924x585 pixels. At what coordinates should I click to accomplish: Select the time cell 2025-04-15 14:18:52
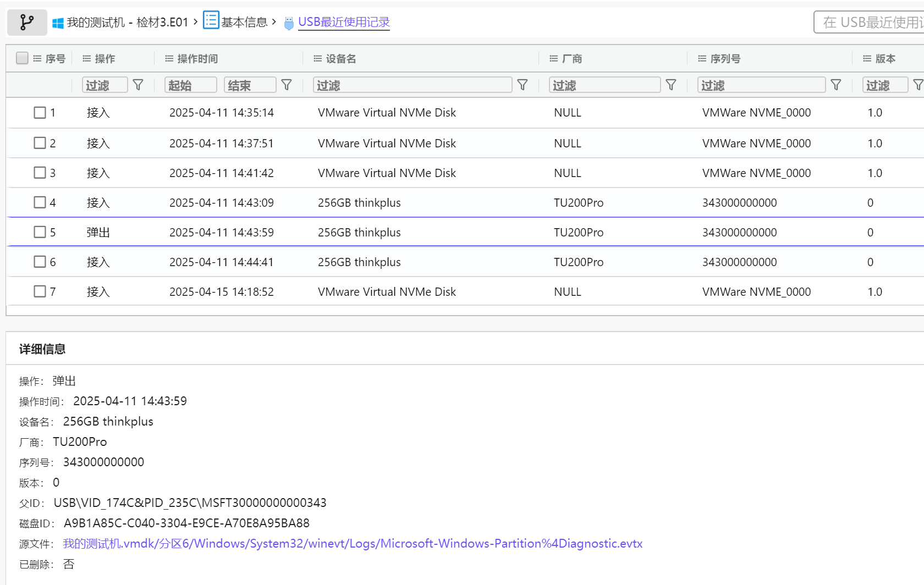pyautogui.click(x=222, y=291)
